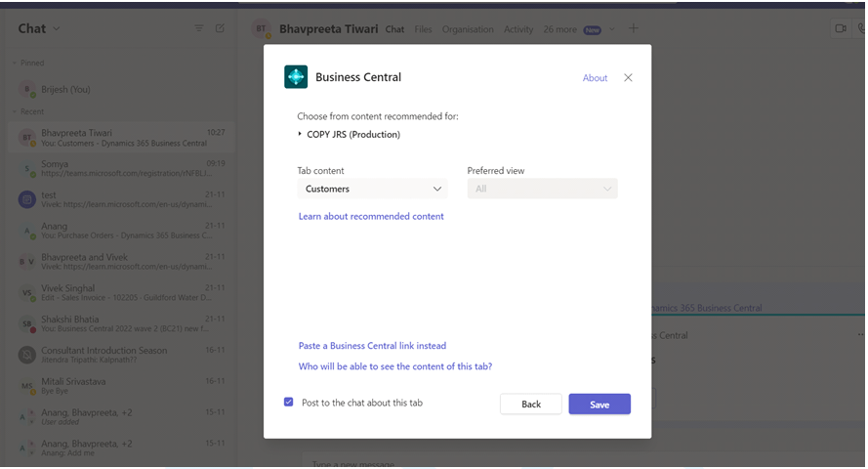Open the Consultant Introduction Season chat
Image resolution: width=868 pixels, height=469 pixels.
pos(122,355)
